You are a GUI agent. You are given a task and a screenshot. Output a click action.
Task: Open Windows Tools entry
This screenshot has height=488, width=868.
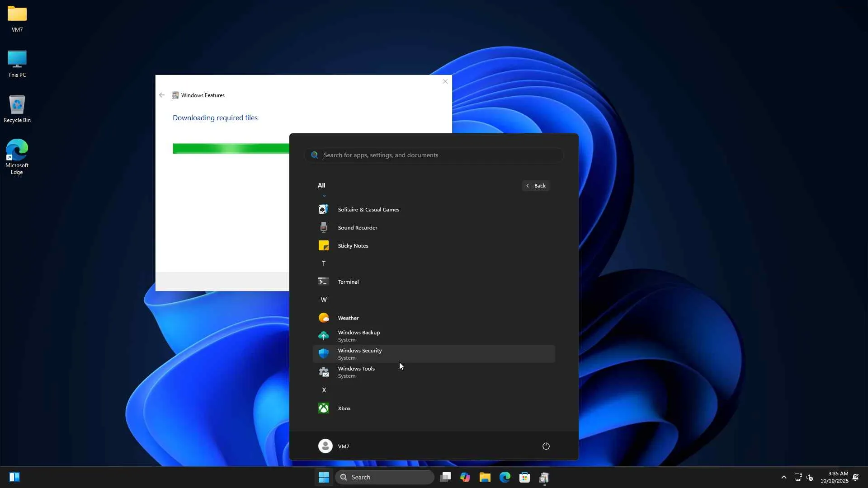[356, 372]
